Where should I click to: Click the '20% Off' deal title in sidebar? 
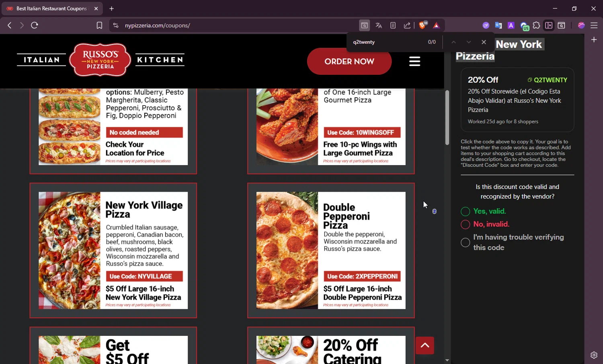point(483,80)
